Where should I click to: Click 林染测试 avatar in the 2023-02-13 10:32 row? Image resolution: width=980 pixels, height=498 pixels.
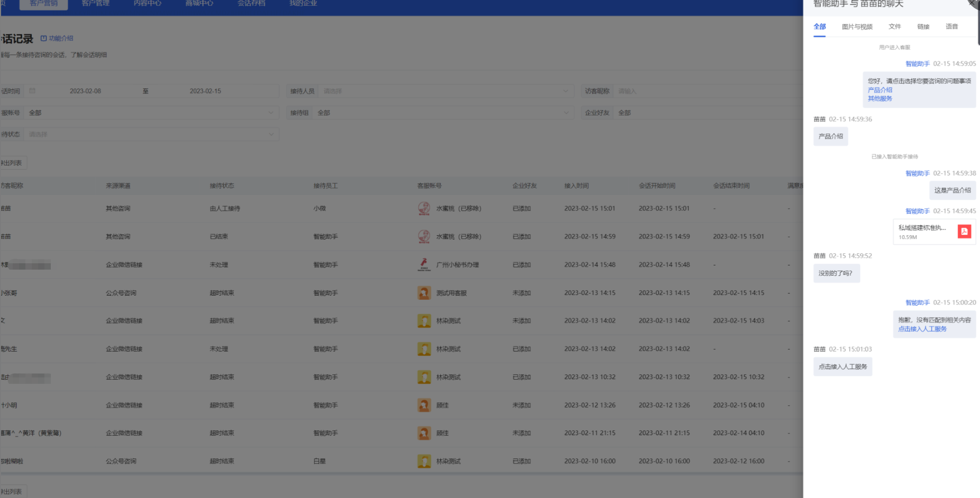pyautogui.click(x=424, y=377)
